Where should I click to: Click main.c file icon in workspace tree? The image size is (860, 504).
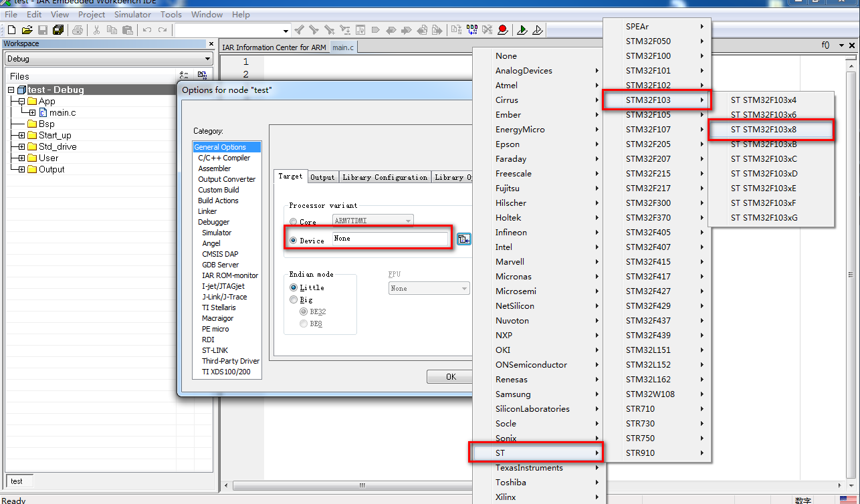(43, 112)
